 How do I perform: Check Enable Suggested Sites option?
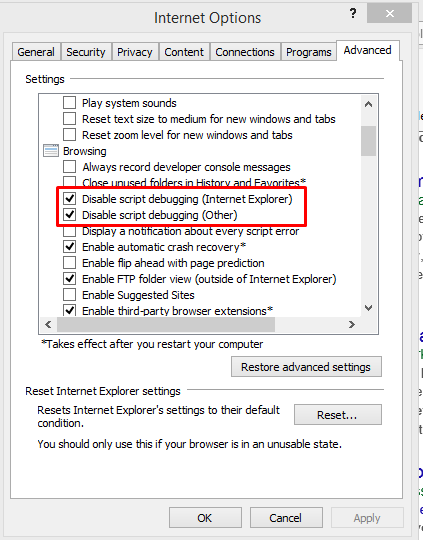point(70,295)
